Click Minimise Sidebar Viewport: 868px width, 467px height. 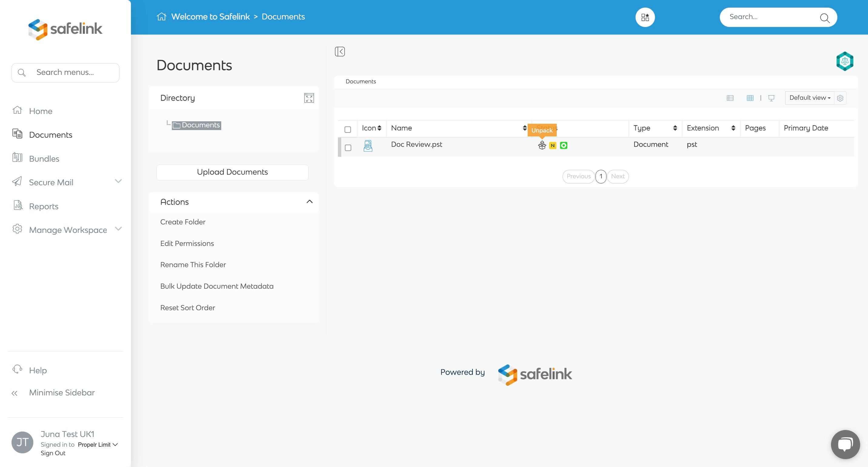tap(62, 393)
